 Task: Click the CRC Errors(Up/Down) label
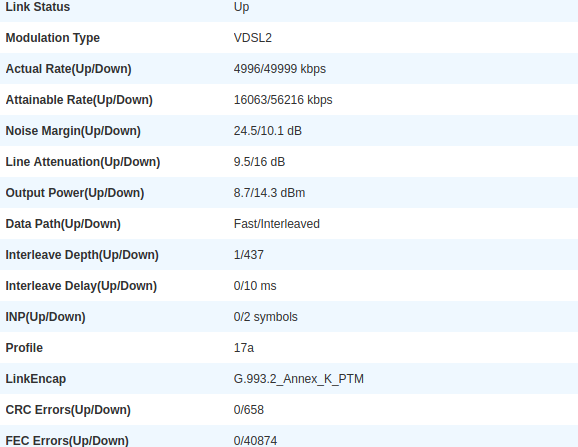click(68, 410)
